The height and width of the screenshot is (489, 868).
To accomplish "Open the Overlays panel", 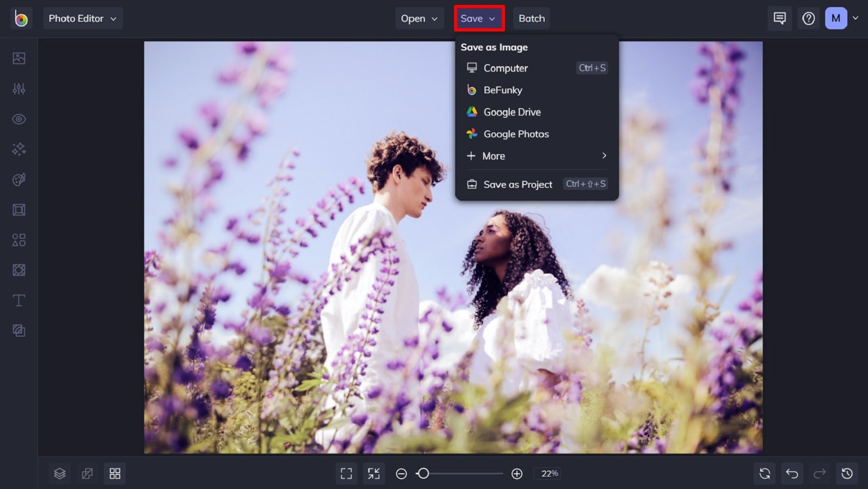I will (x=19, y=270).
